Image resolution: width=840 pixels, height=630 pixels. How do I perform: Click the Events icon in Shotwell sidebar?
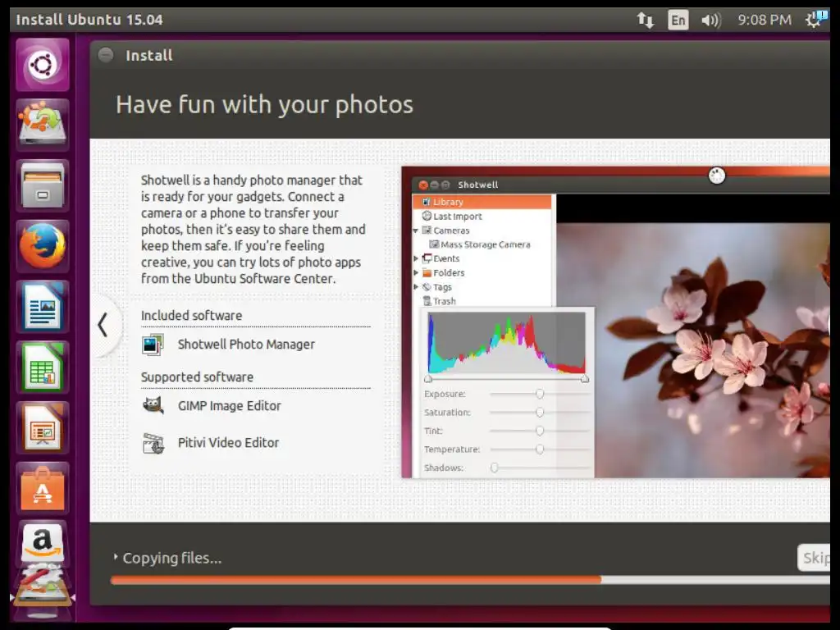click(x=427, y=258)
